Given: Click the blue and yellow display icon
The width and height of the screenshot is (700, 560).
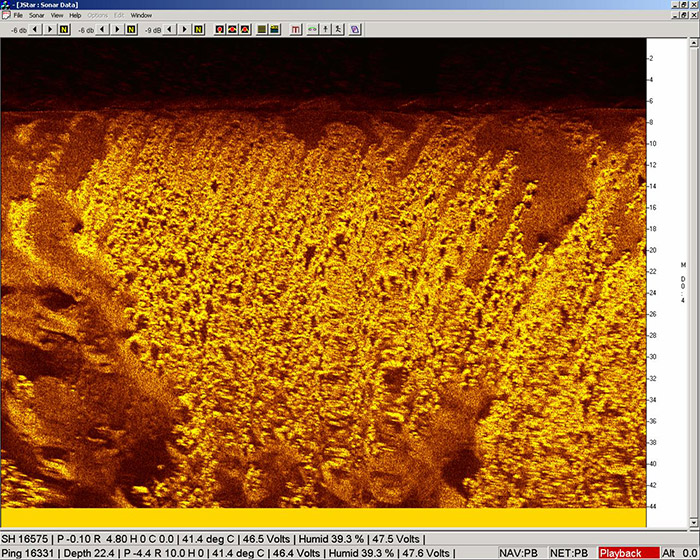Looking at the screenshot, I should coord(274,29).
